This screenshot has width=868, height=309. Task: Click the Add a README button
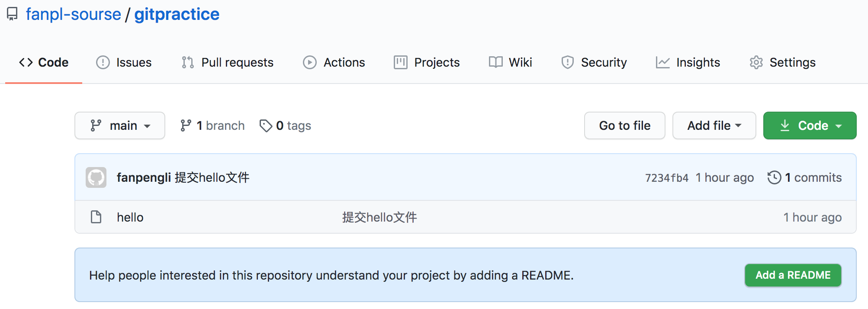793,275
